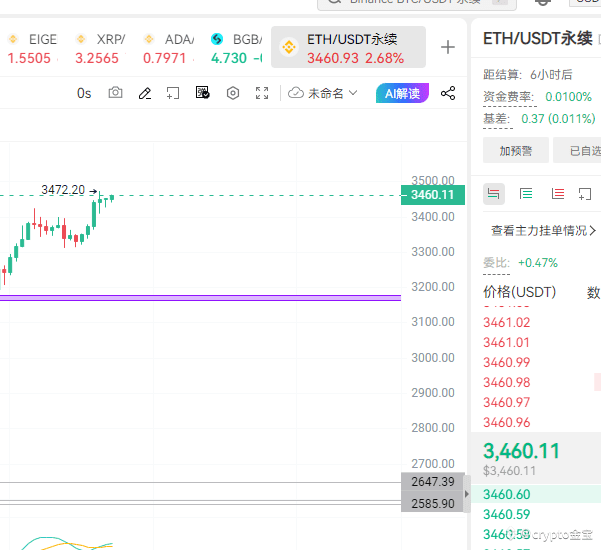This screenshot has height=550, width=601.
Task: Click the 已自选 button
Action: 579,151
